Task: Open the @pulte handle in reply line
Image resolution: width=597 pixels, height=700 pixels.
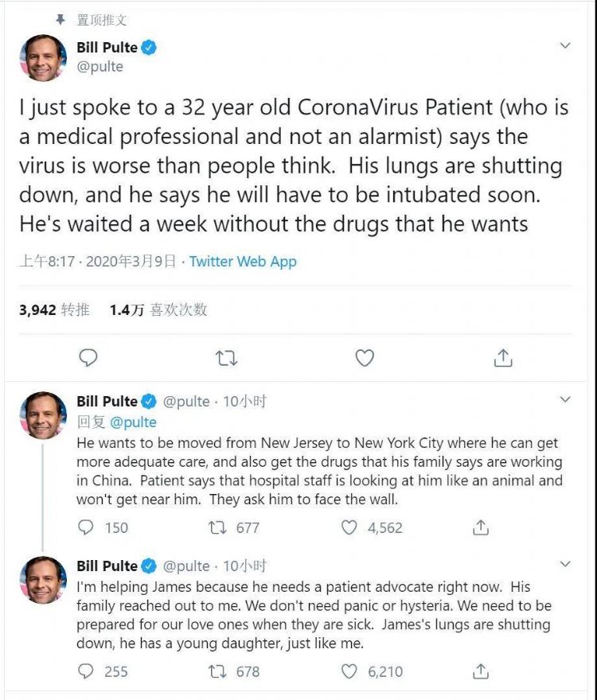Action: [133, 422]
